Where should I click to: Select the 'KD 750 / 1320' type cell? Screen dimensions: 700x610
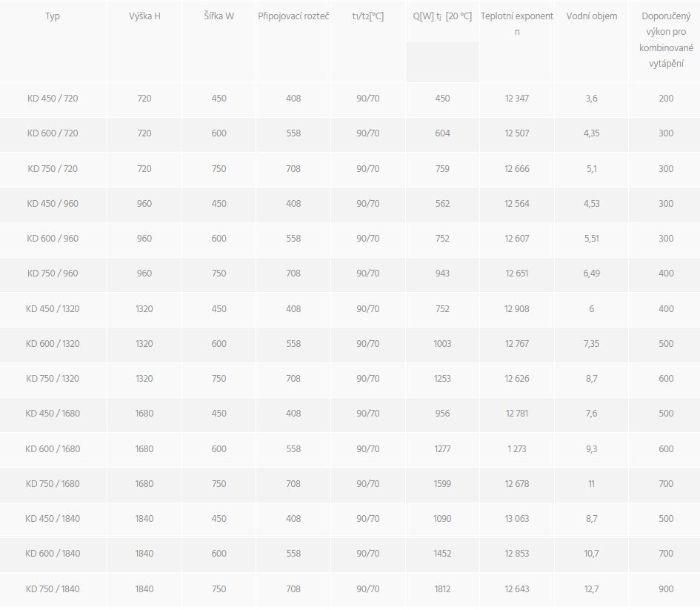click(53, 379)
